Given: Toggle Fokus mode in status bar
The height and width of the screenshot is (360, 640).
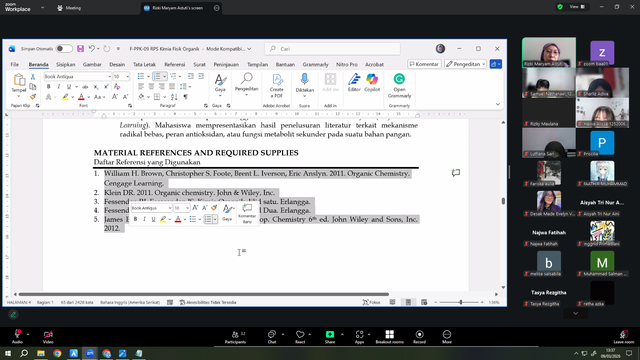Looking at the screenshot, I should (371, 302).
